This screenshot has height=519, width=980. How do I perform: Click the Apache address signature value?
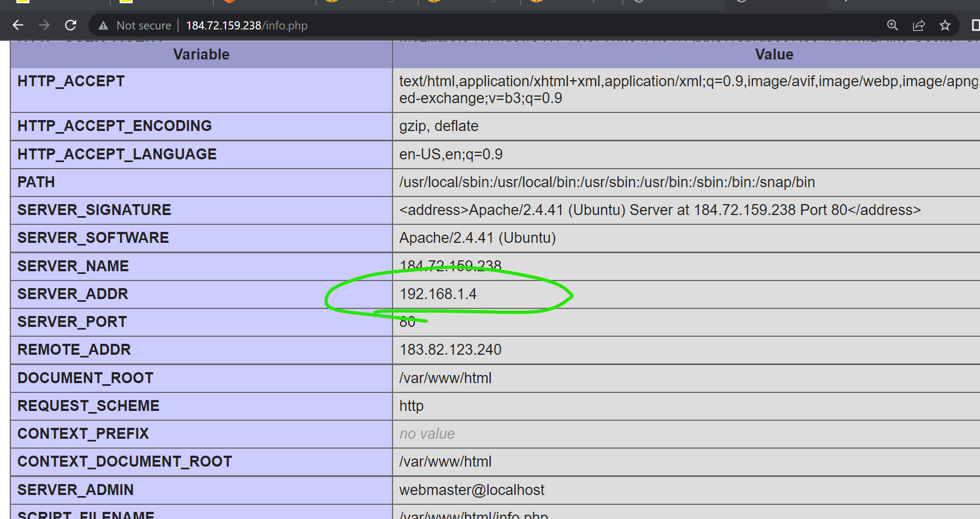coord(660,210)
